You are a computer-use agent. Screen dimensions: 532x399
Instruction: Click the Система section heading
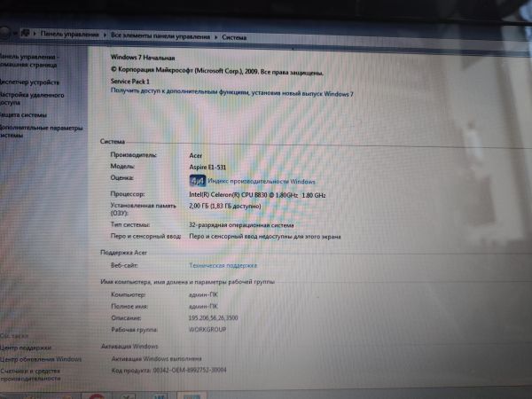pyautogui.click(x=113, y=142)
